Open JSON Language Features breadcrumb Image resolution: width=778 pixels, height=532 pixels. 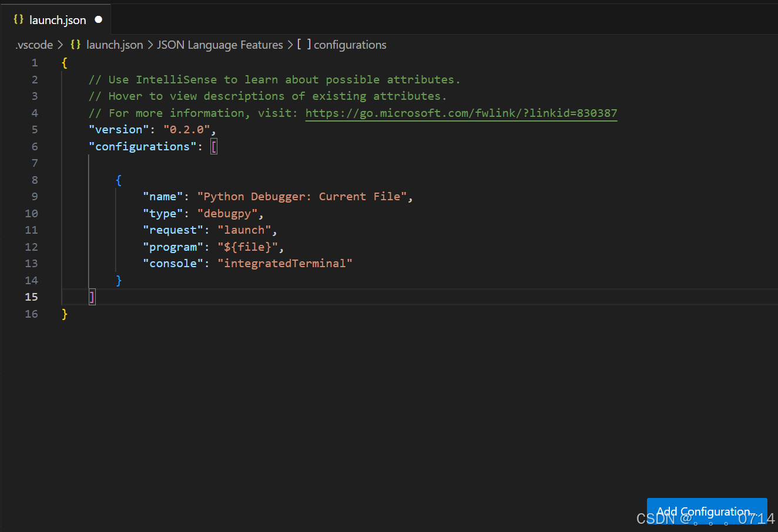[220, 45]
